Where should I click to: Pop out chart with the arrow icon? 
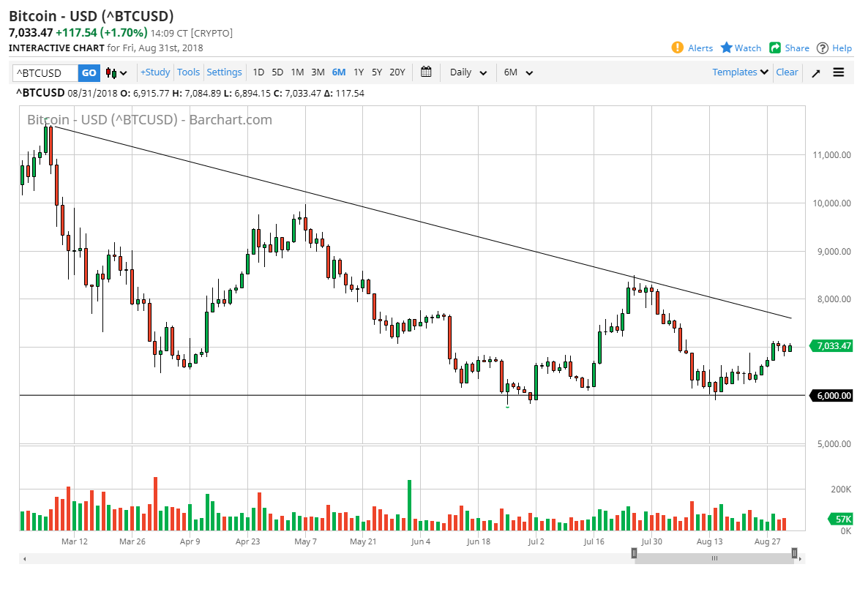(815, 72)
